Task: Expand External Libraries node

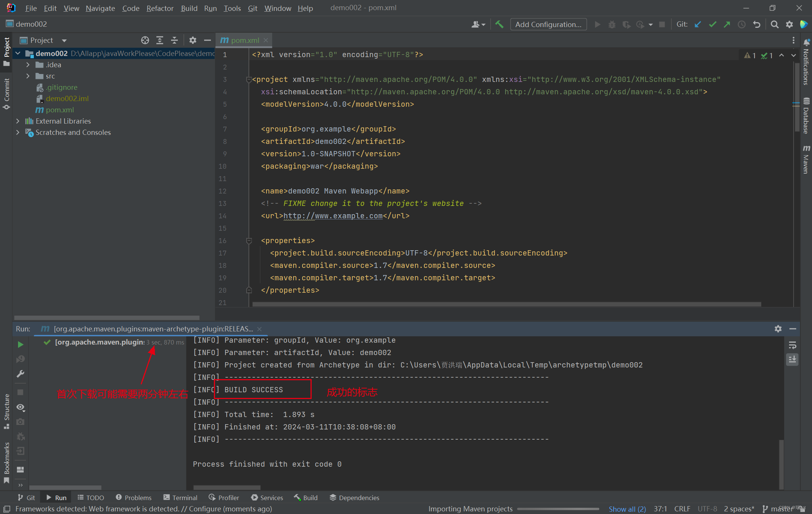Action: [18, 121]
